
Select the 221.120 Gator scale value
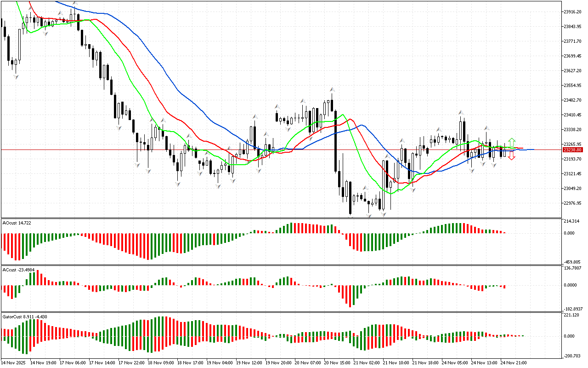(571, 315)
